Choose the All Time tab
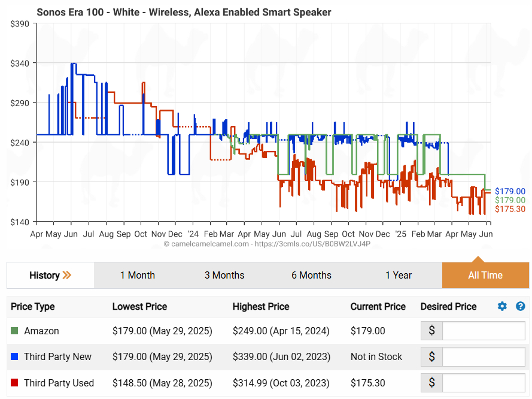Image resolution: width=532 pixels, height=399 pixels. coord(485,276)
